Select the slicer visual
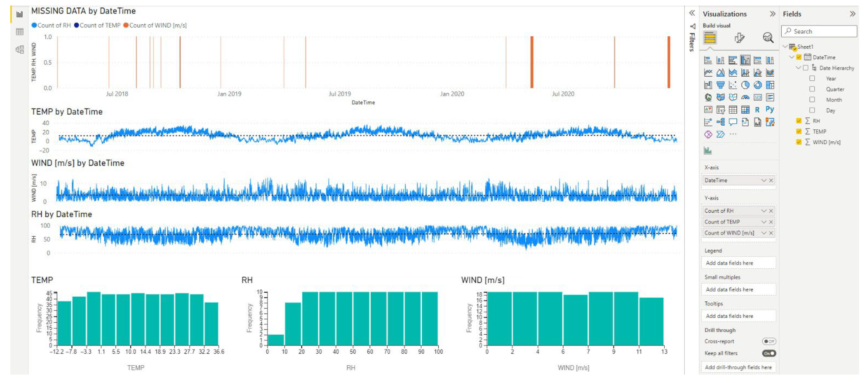Viewport: 868px width, 383px height. (721, 110)
